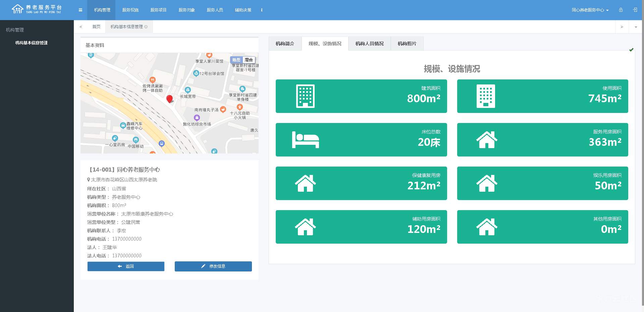Click the 修改信息 button

coord(213,266)
